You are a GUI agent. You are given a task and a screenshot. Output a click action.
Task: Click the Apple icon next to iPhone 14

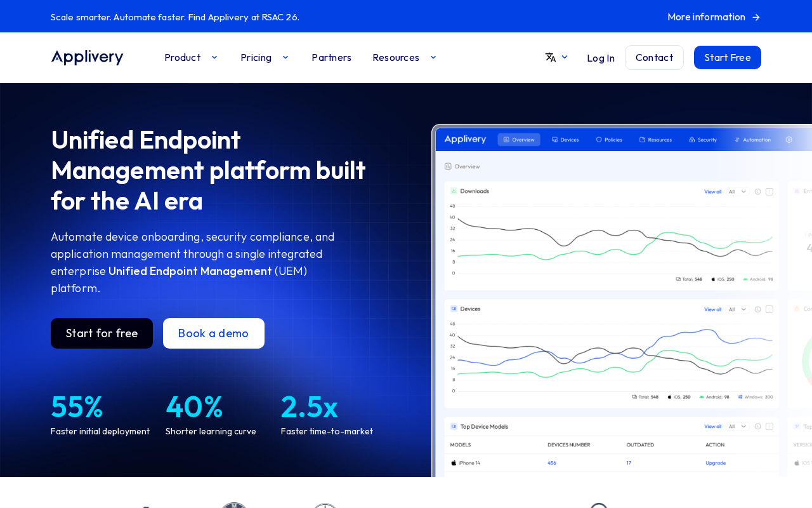[454, 463]
